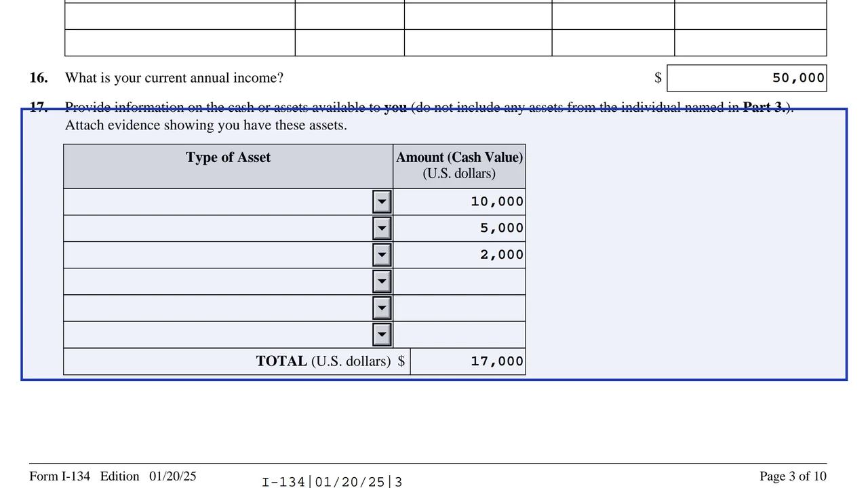The height and width of the screenshot is (488, 868).
Task: Click the question number "16."
Action: pos(39,78)
